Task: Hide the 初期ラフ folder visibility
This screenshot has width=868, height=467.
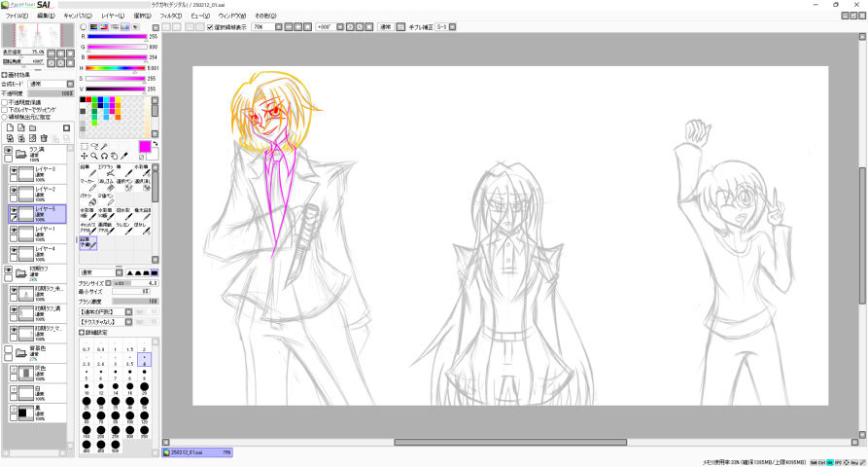Action: (x=9, y=269)
